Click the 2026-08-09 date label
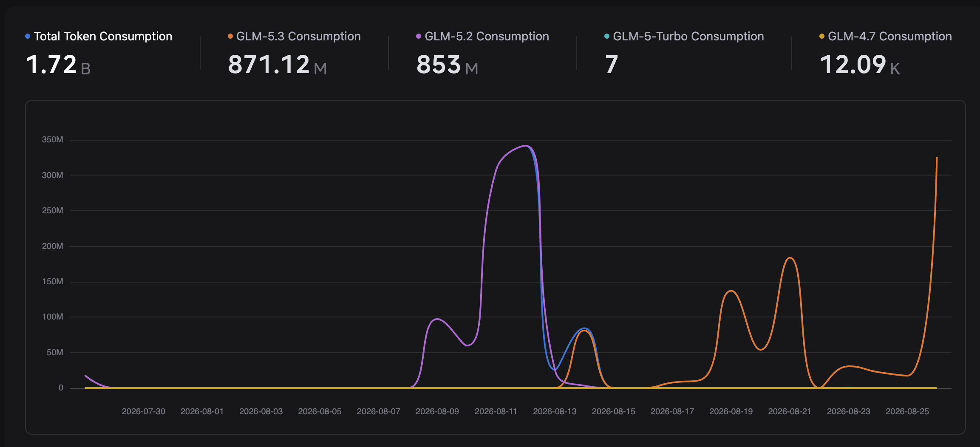The image size is (980, 447). [x=437, y=412]
